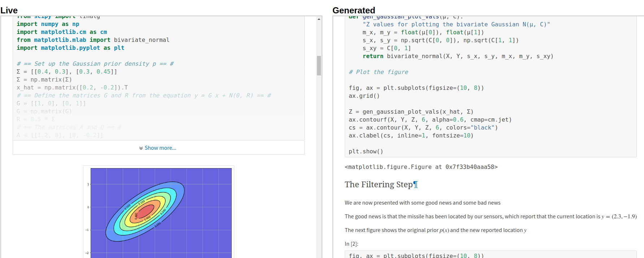Click the 'from matplotlib.mlab import bivariate_normal' line
The height and width of the screenshot is (258, 644).
93,40
